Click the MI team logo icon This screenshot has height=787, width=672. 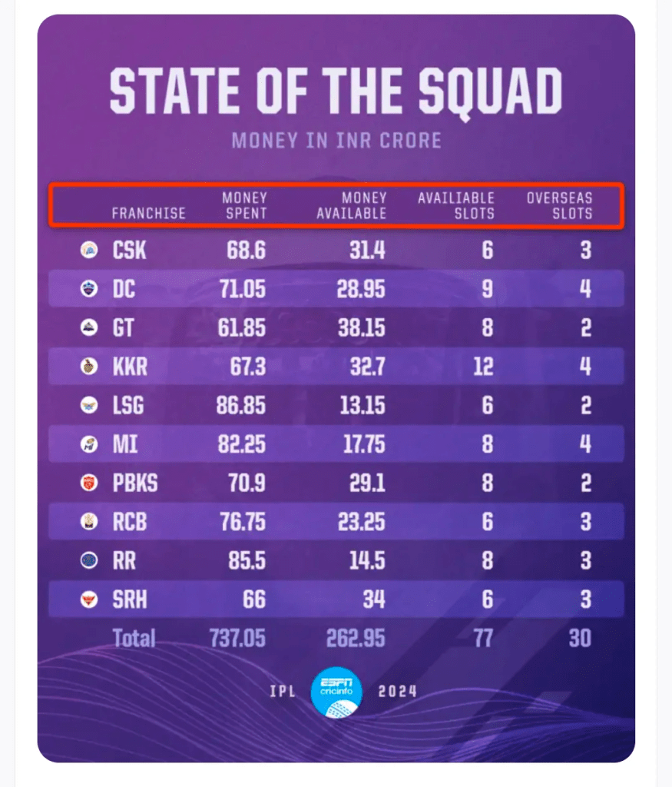pos(89,444)
